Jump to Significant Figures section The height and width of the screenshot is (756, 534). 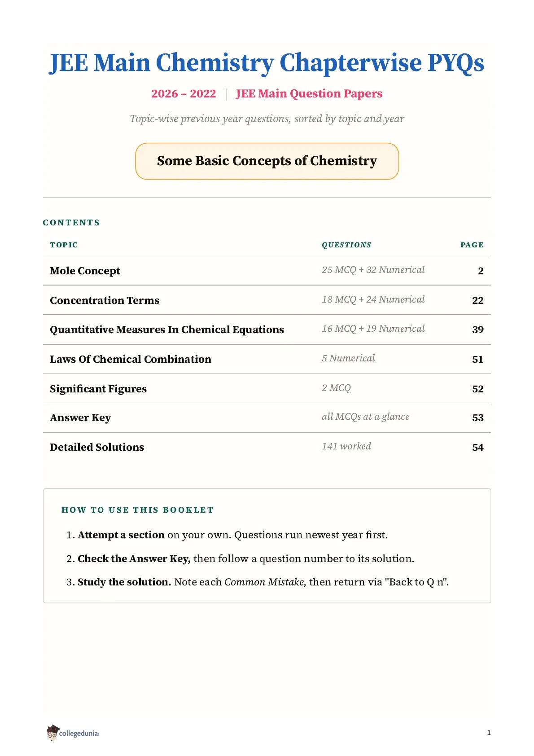click(98, 389)
